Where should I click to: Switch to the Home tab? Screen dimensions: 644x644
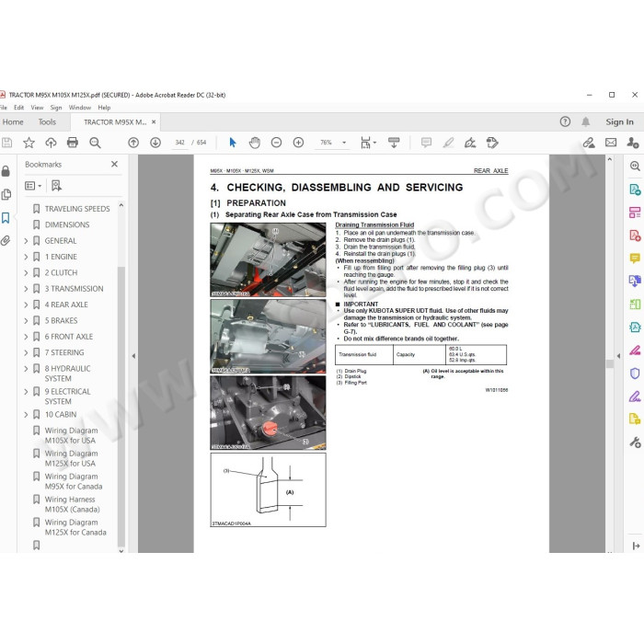click(13, 122)
